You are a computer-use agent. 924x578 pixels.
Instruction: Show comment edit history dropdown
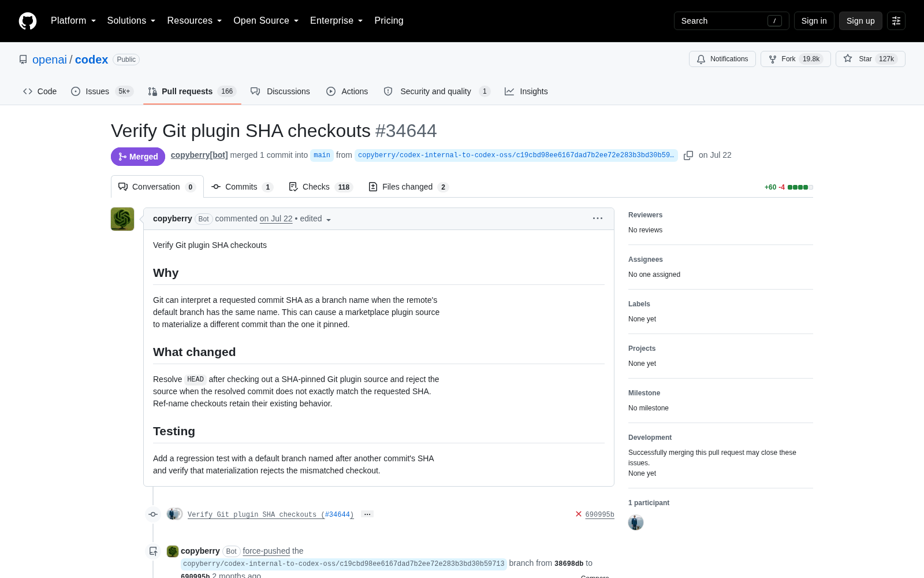coord(315,219)
